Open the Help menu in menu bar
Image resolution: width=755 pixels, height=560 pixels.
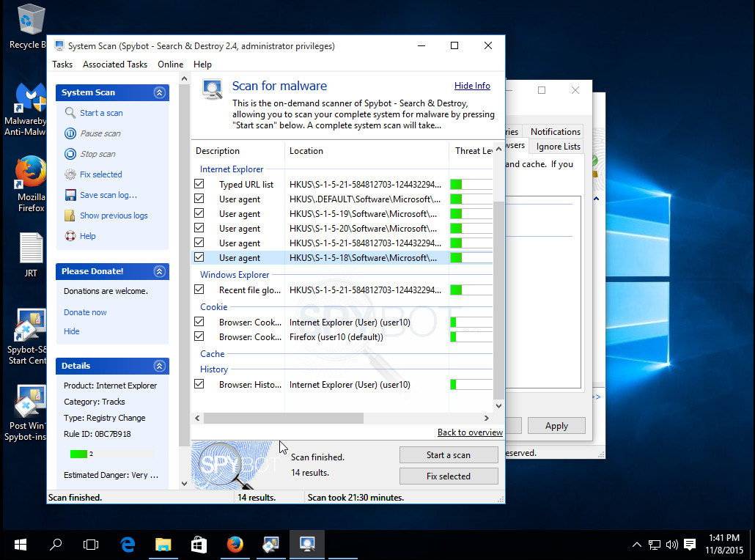(202, 65)
